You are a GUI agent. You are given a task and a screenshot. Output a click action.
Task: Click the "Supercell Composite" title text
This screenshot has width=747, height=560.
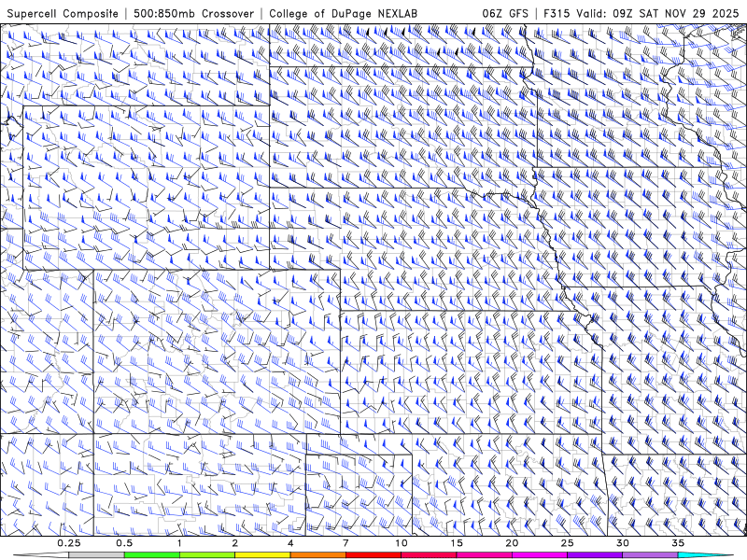(63, 13)
